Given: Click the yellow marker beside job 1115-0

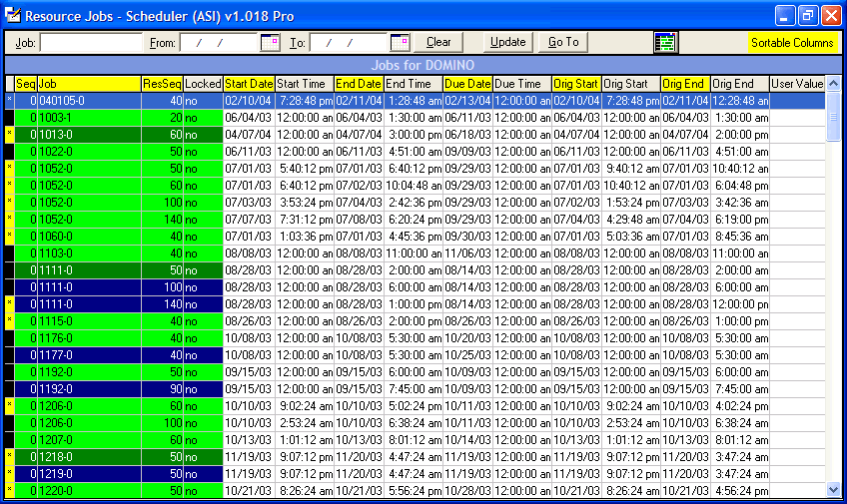Looking at the screenshot, I should pos(9,320).
